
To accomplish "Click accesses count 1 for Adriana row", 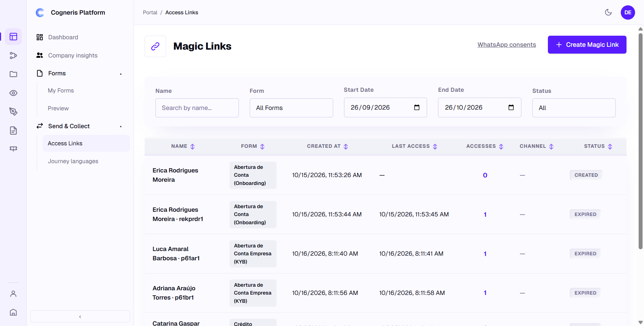I will [485, 293].
